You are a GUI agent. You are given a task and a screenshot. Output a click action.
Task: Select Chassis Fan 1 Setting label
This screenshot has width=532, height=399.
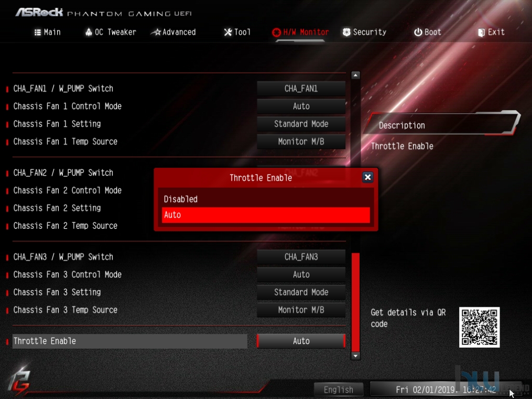pyautogui.click(x=57, y=124)
